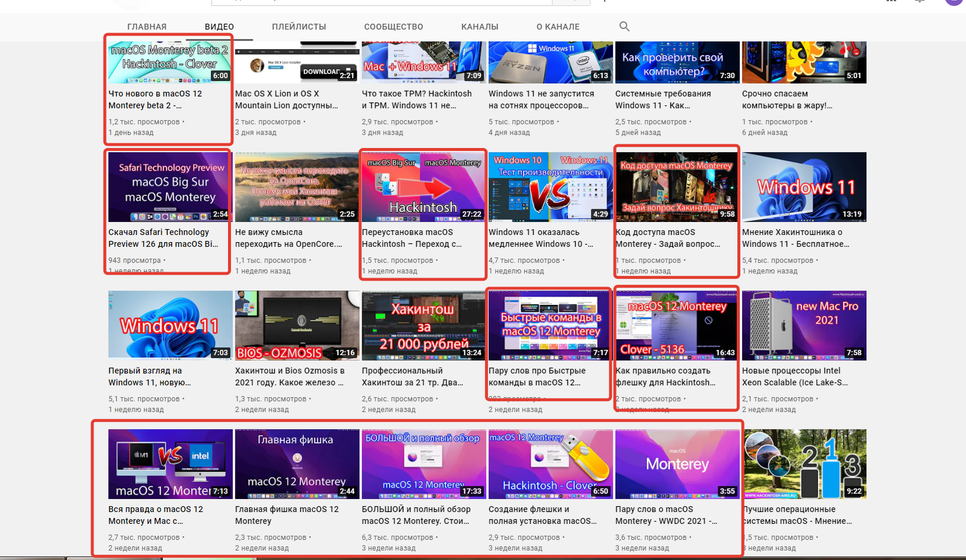Image resolution: width=966 pixels, height=560 pixels.
Task: Open the 7:03 Windows 11 first look thumbnail
Action: pos(171,326)
